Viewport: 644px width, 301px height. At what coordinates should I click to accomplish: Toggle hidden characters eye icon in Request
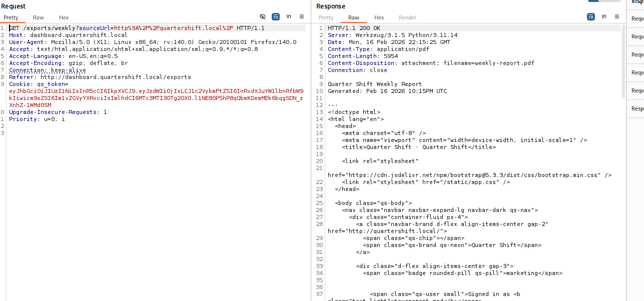point(263,16)
